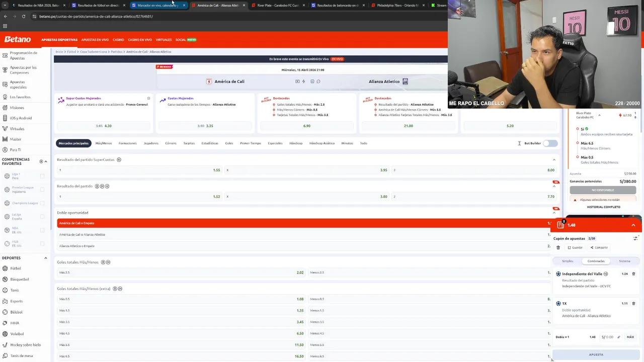Open the EN VIVO badge in banner
Viewport: 644px width, 362px height.
(x=337, y=59)
